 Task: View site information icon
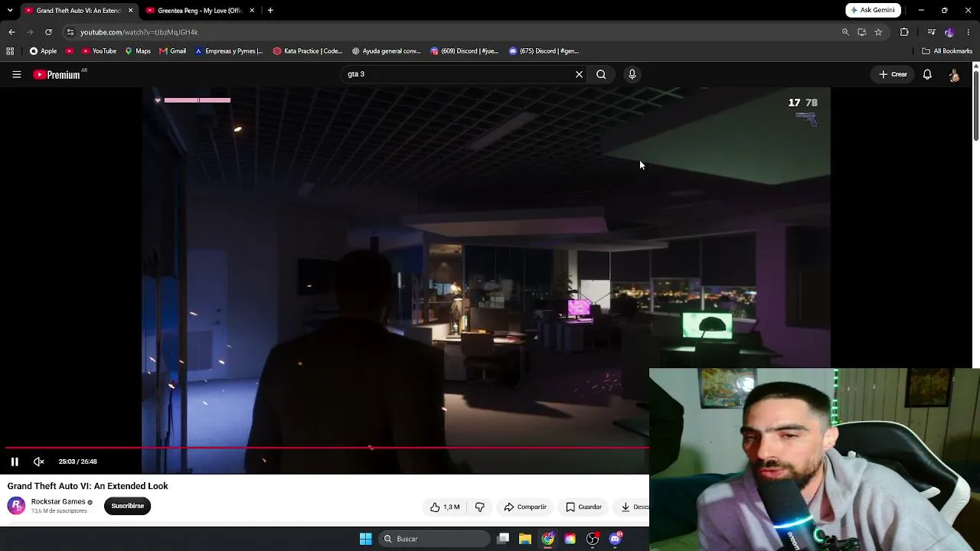click(x=70, y=32)
